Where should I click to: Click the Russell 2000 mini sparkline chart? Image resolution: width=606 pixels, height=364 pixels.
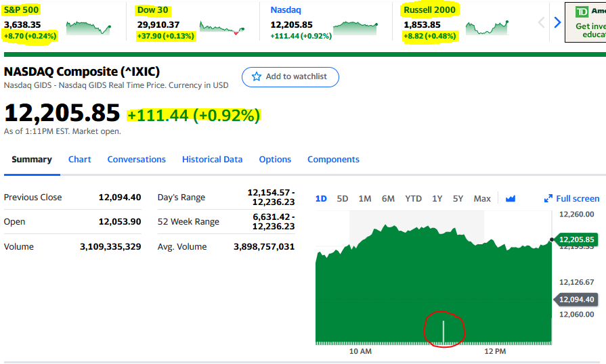tap(488, 28)
